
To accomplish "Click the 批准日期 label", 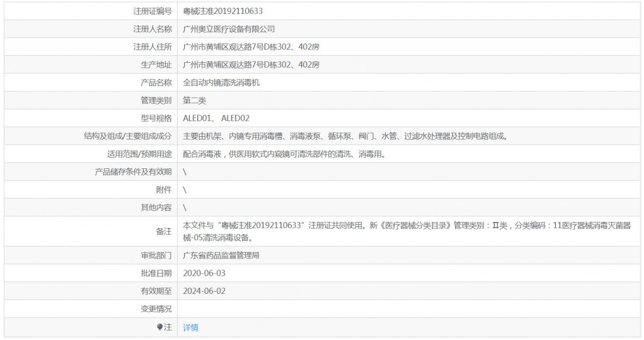I will [157, 273].
